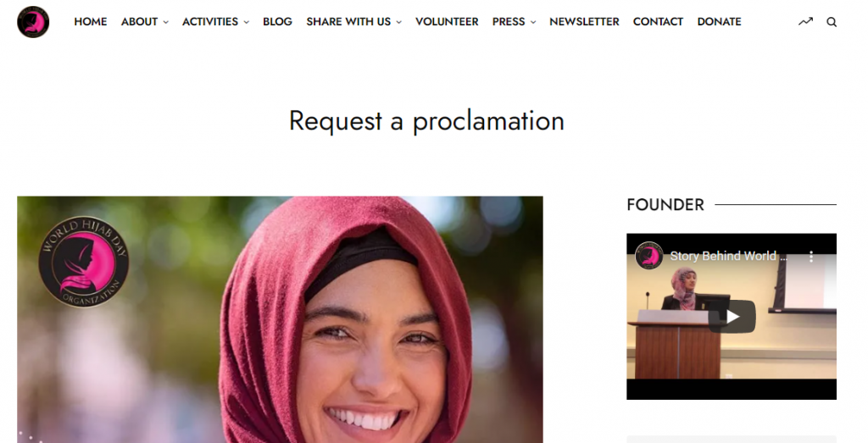Expand the About menu chevron

165,22
